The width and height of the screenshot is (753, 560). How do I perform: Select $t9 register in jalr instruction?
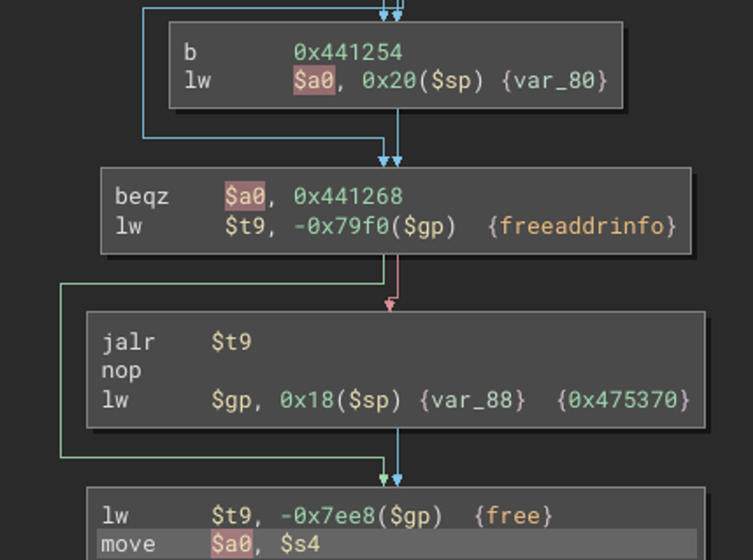231,342
